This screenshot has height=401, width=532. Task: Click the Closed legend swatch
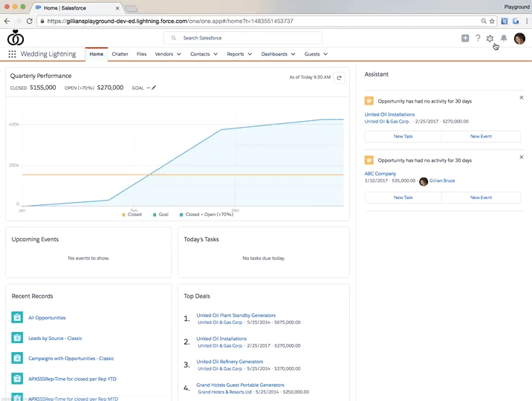pos(124,215)
